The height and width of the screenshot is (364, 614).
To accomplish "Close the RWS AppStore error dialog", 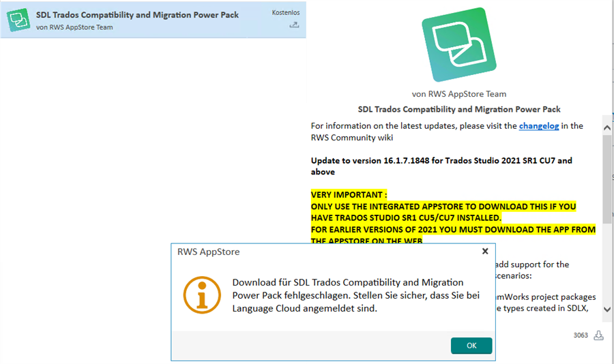I will coord(485,252).
